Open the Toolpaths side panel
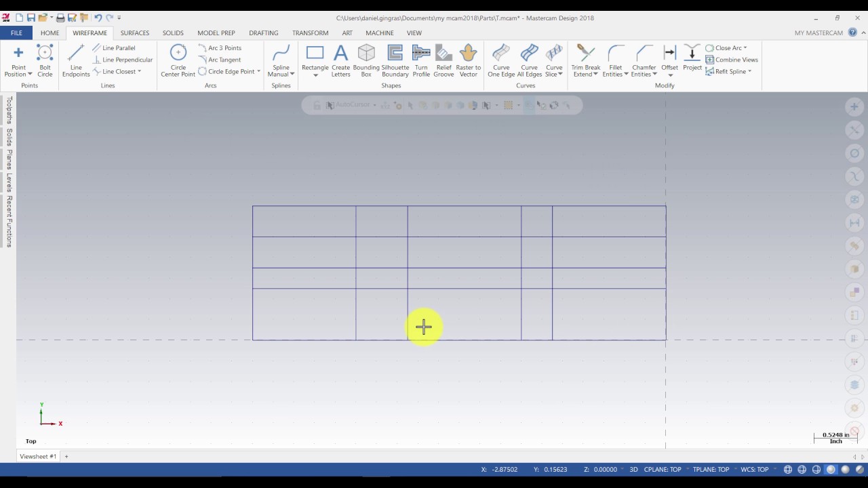Screen dimensions: 868x488 pyautogui.click(x=9, y=110)
